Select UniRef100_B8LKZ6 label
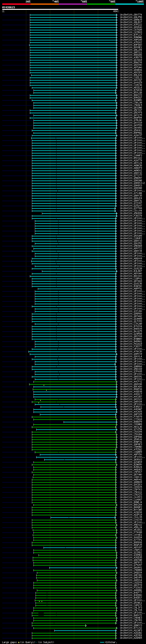This screenshot has height=644, width=146. (x=131, y=75)
